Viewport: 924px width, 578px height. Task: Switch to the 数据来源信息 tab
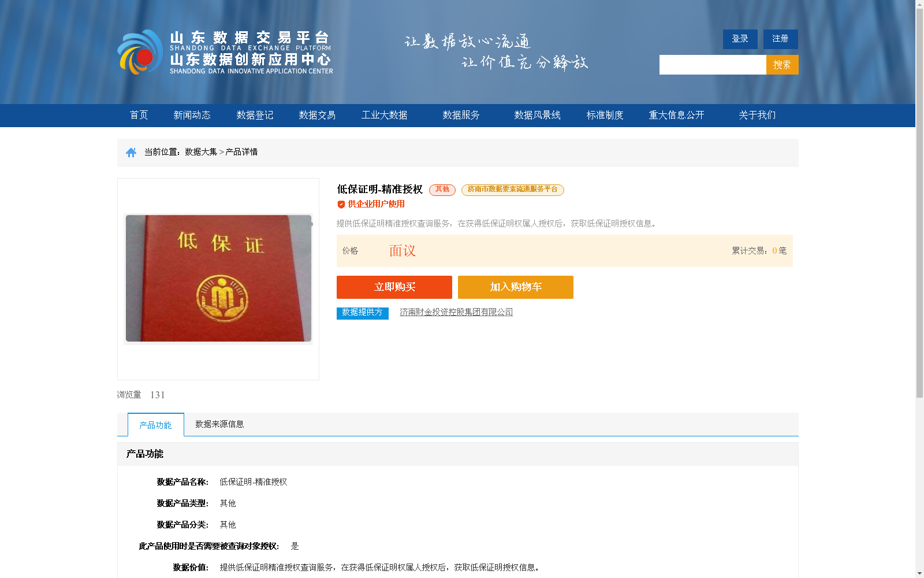(219, 424)
